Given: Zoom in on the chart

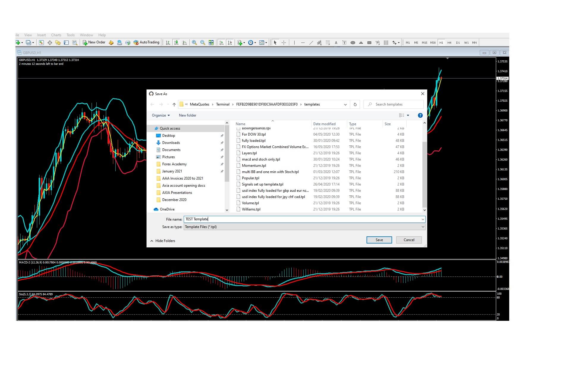Looking at the screenshot, I should coord(194,43).
